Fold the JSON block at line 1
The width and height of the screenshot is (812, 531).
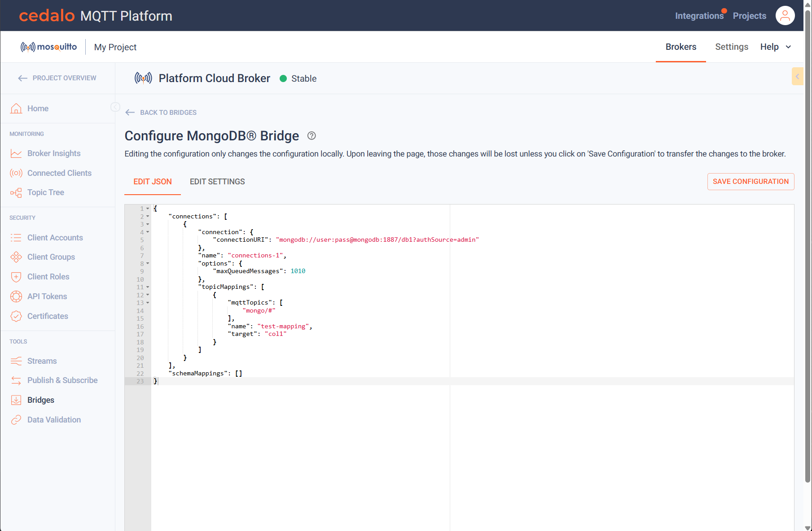(148, 209)
